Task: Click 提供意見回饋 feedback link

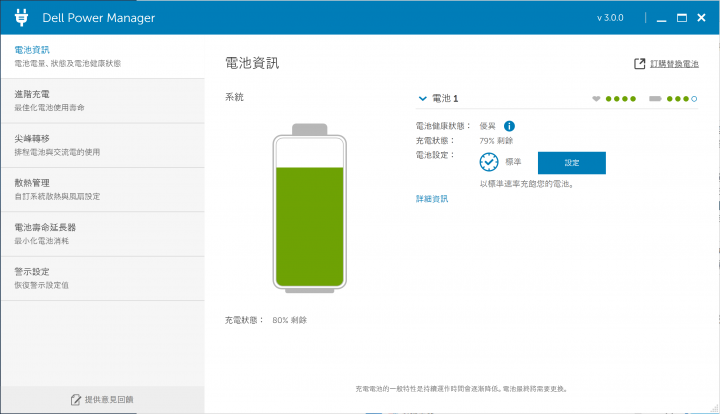Action: click(x=109, y=399)
